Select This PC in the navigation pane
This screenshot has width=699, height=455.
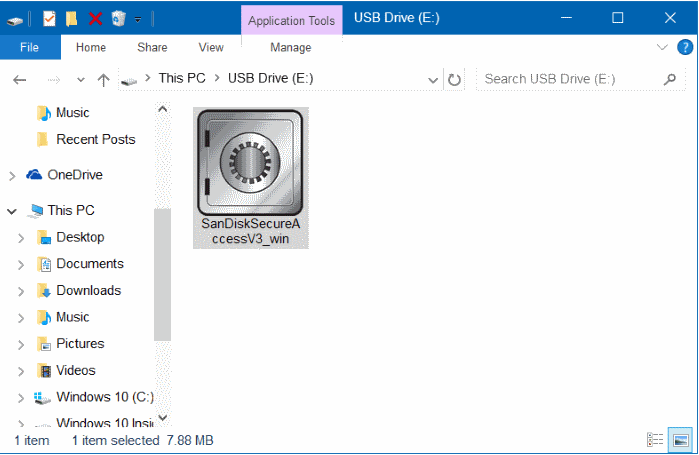tap(71, 210)
